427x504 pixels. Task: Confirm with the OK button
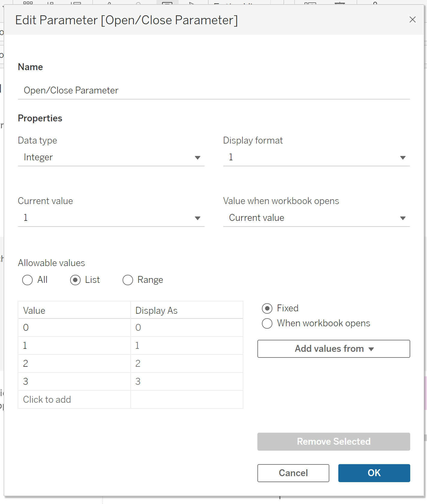(374, 473)
